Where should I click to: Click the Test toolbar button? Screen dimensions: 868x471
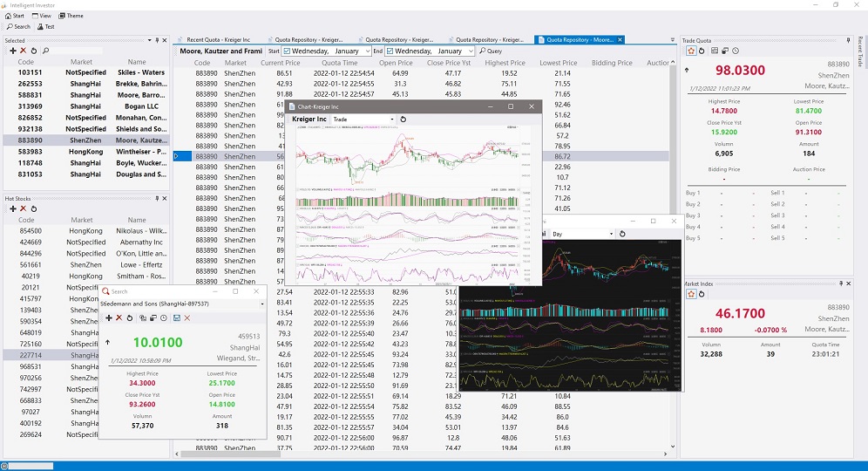point(46,26)
